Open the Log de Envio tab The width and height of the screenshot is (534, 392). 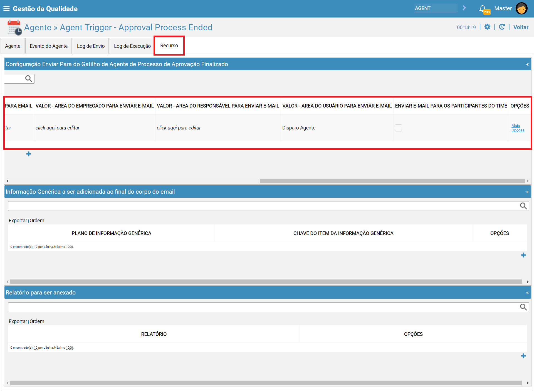point(91,46)
